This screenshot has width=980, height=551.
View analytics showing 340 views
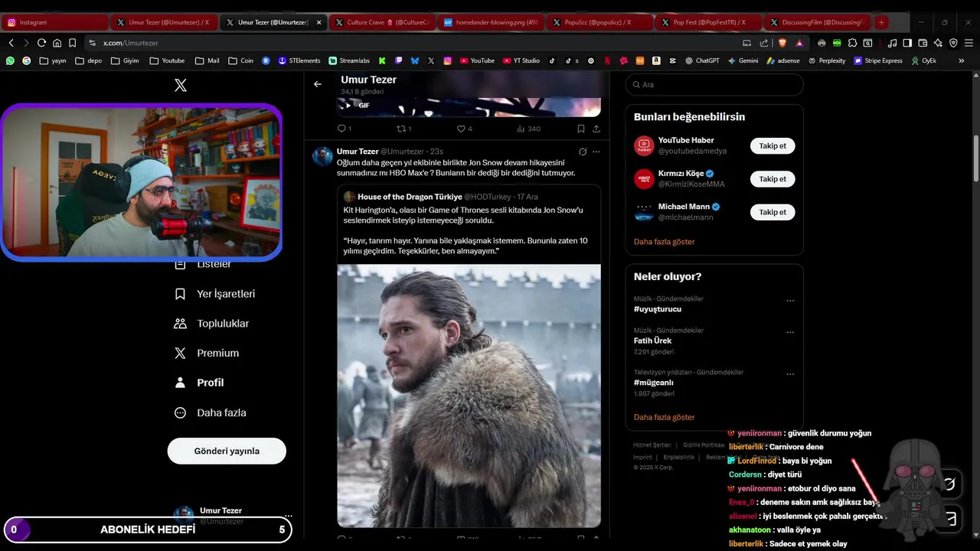pos(529,129)
